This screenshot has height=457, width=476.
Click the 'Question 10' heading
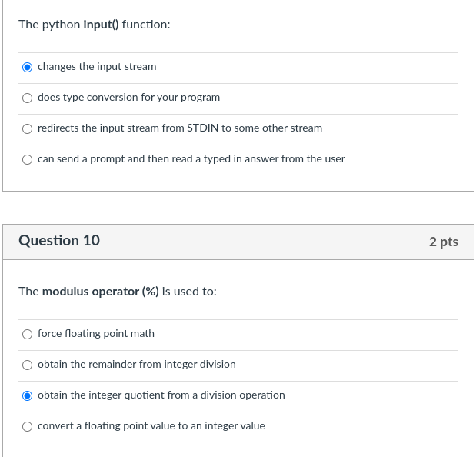(59, 241)
